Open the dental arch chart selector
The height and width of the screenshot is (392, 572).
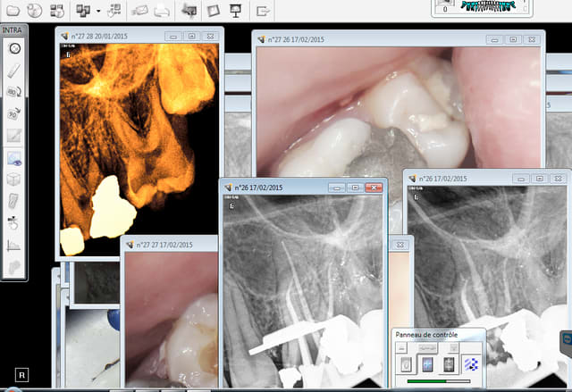coord(482,7)
